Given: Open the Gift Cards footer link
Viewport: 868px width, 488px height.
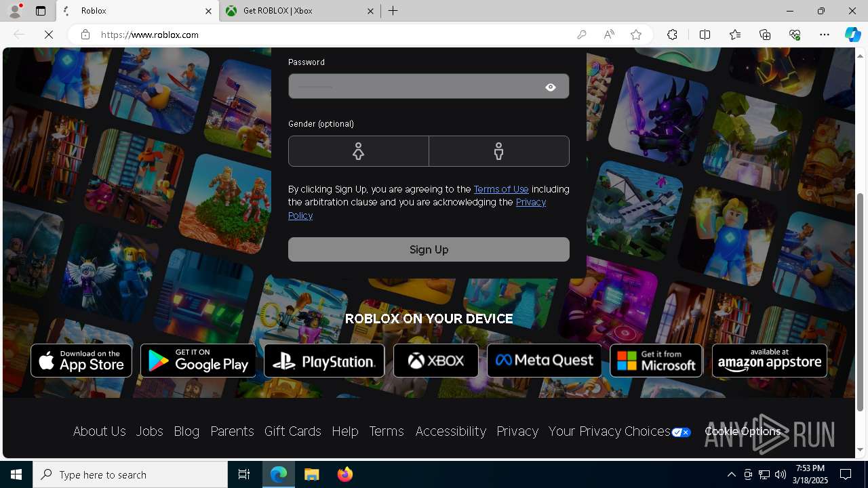Looking at the screenshot, I should click(292, 431).
